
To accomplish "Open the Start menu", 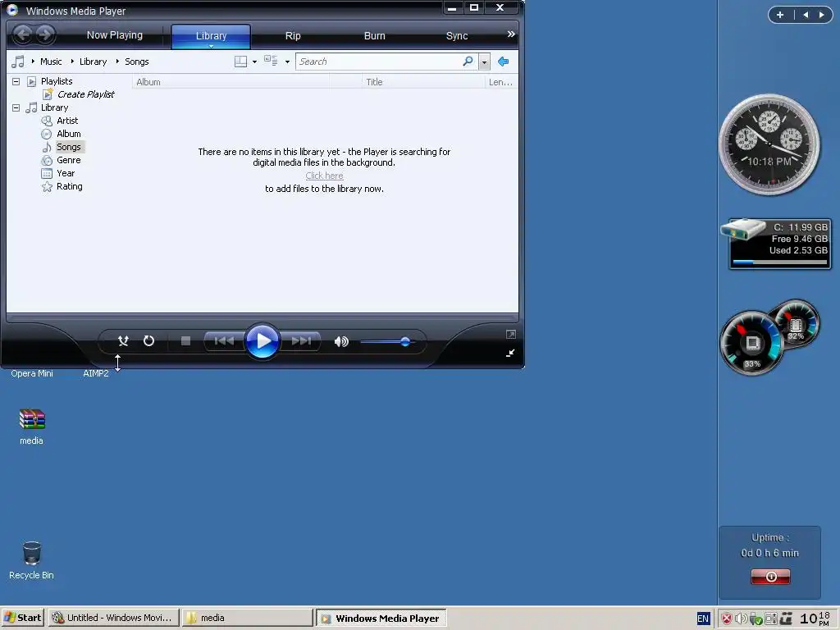I will (x=22, y=618).
